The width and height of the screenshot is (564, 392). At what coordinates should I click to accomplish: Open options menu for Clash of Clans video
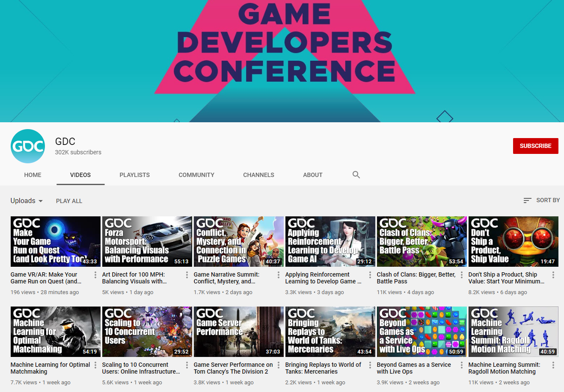[462, 275]
